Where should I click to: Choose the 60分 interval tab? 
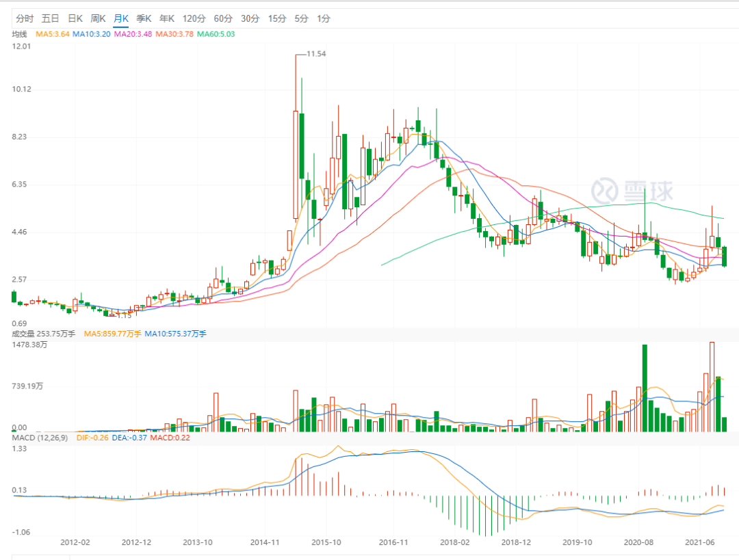pos(223,19)
